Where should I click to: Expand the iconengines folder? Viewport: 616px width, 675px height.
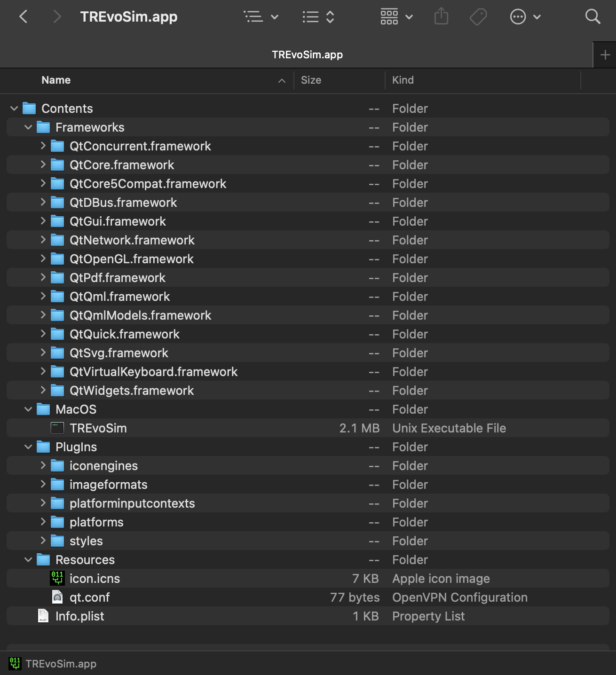tap(43, 465)
